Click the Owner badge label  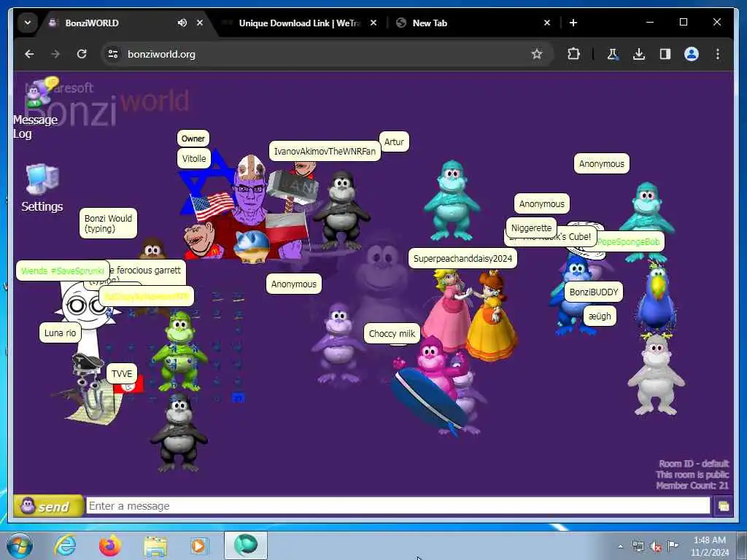193,139
